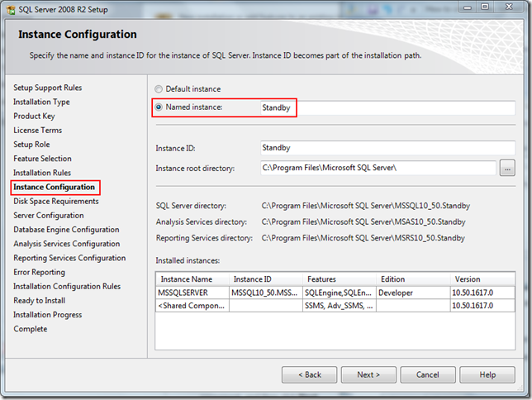The height and width of the screenshot is (400, 532).
Task: Click the MSSQL10_50.Standby SQL Server directory path
Action: click(x=366, y=206)
